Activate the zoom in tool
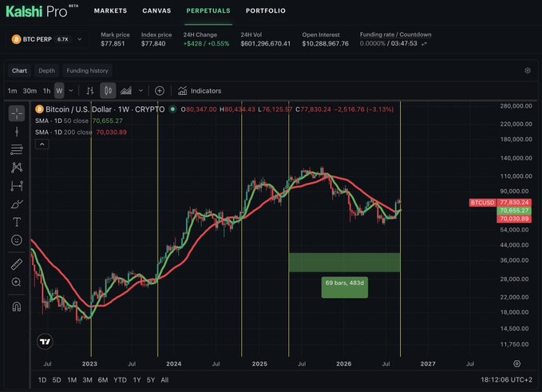The image size is (542, 392). [x=17, y=282]
